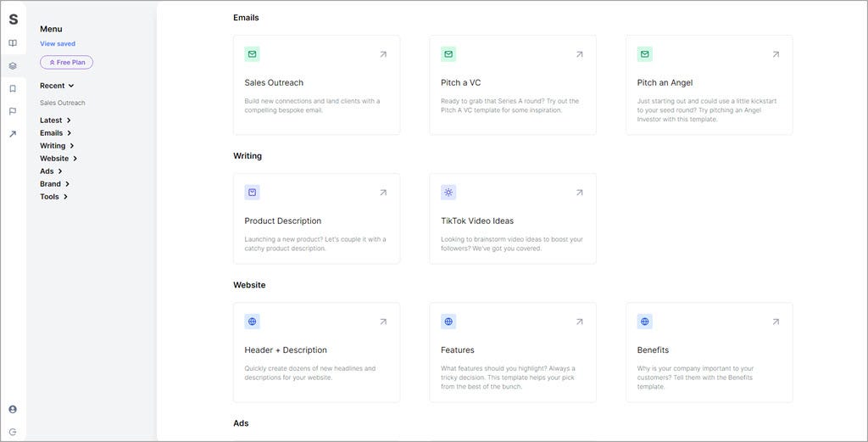Click the Free Plan upgrade button

[x=66, y=63]
